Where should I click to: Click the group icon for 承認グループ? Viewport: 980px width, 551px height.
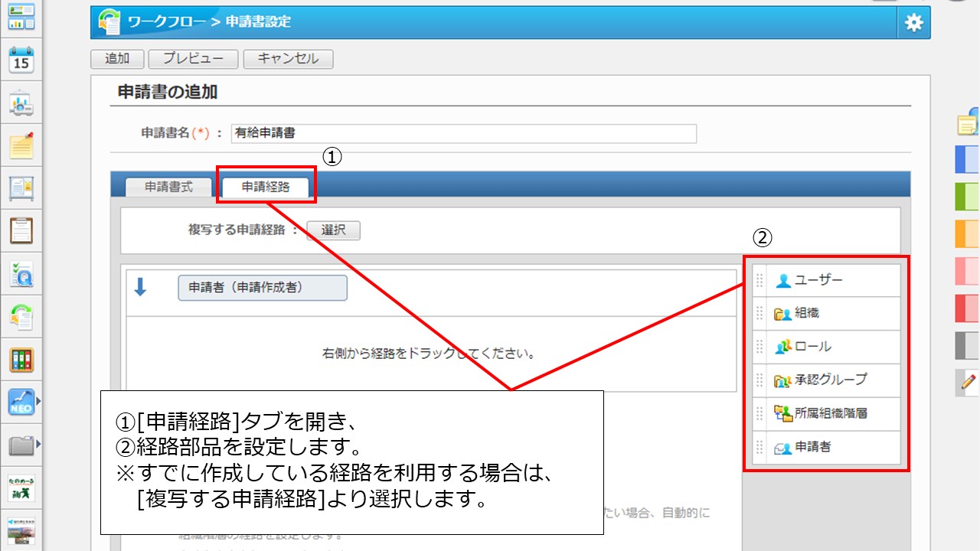(782, 380)
